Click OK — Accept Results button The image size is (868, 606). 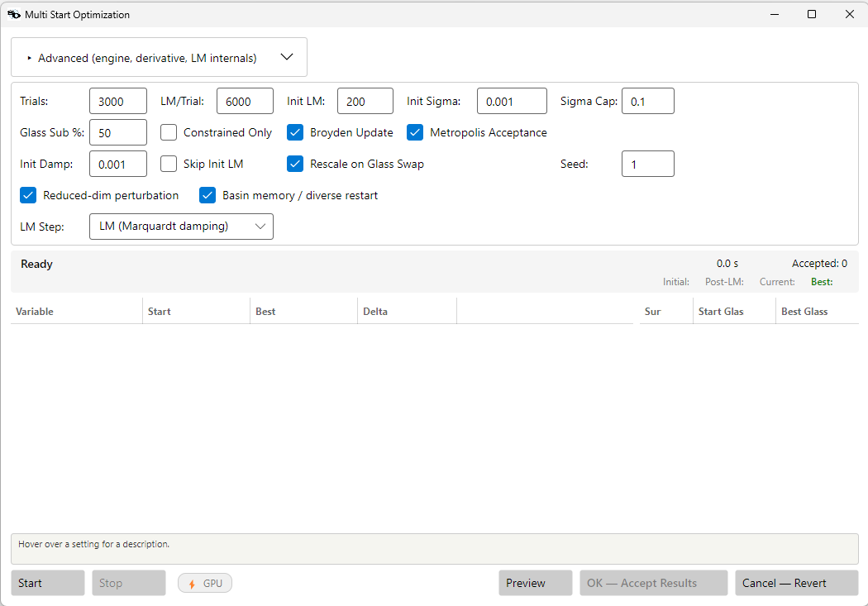[653, 583]
